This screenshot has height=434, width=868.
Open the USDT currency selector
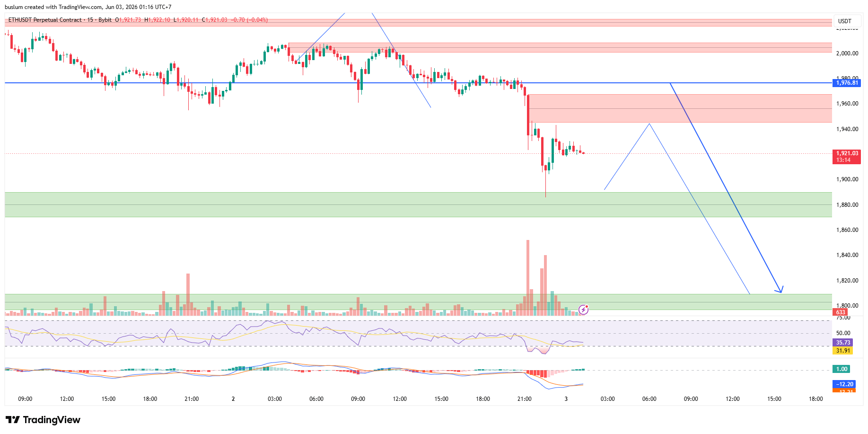[845, 21]
